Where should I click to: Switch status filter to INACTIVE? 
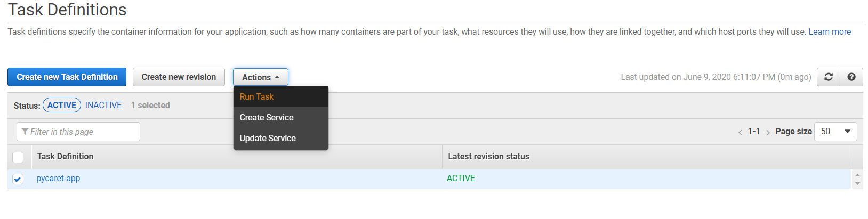103,106
